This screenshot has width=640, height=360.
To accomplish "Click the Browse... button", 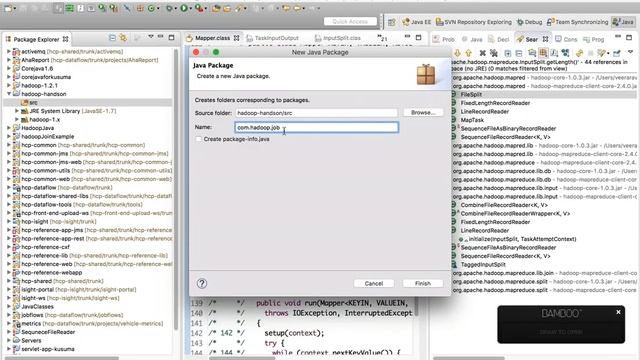I will tap(423, 112).
